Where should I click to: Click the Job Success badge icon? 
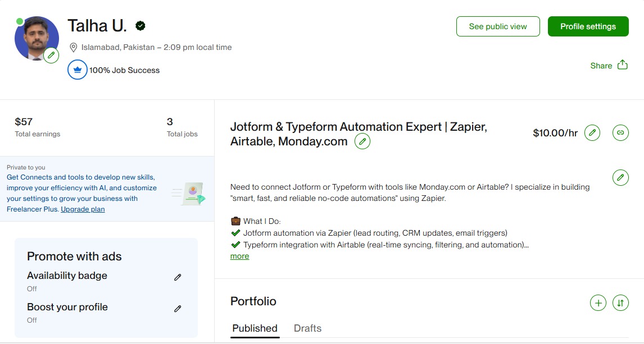[77, 70]
